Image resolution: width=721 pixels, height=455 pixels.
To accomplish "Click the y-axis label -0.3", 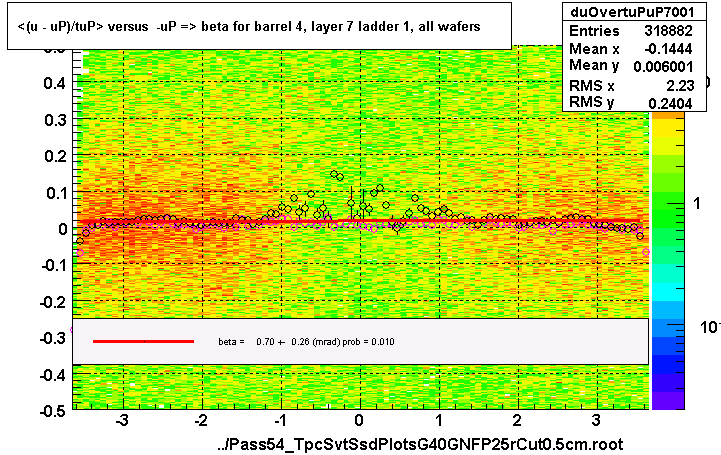I will 54,338.
